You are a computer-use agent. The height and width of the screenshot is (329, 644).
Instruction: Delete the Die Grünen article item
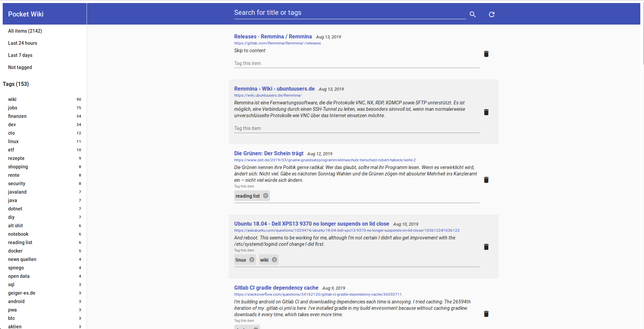(486, 180)
